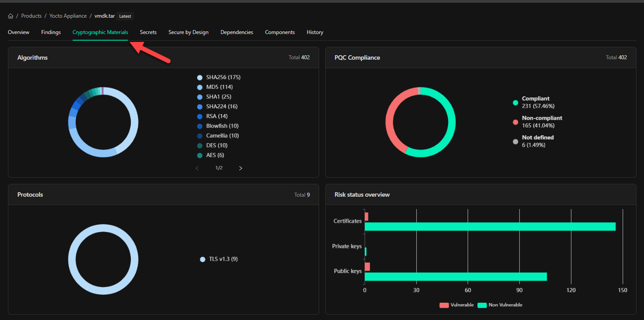The width and height of the screenshot is (644, 320).
Task: Click Blowfish (10) legend entry
Action: 218,126
